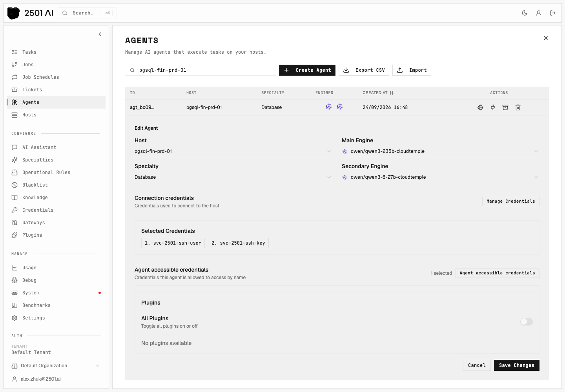
Task: Open Agent accessible credentials button
Action: 497,273
